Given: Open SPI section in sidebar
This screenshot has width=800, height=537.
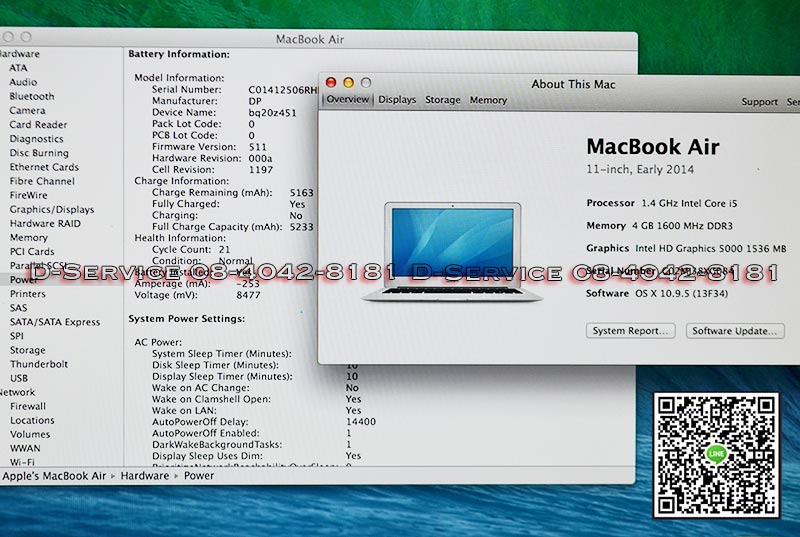Looking at the screenshot, I should click(17, 336).
